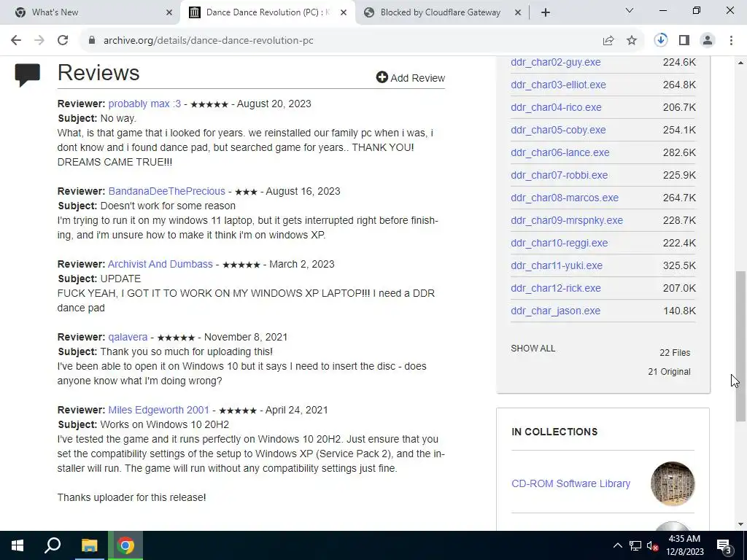Screen dimensions: 747x560
Task: Open Windows taskbar search
Action: pyautogui.click(x=53, y=545)
